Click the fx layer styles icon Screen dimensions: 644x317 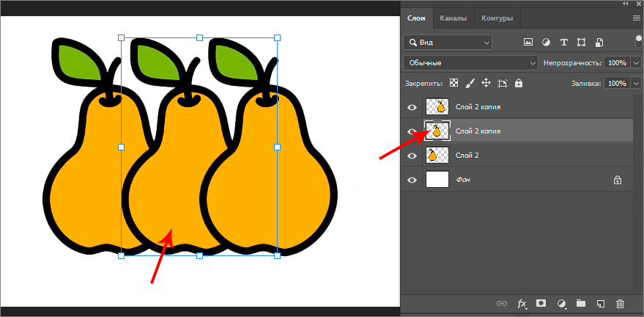tap(522, 303)
